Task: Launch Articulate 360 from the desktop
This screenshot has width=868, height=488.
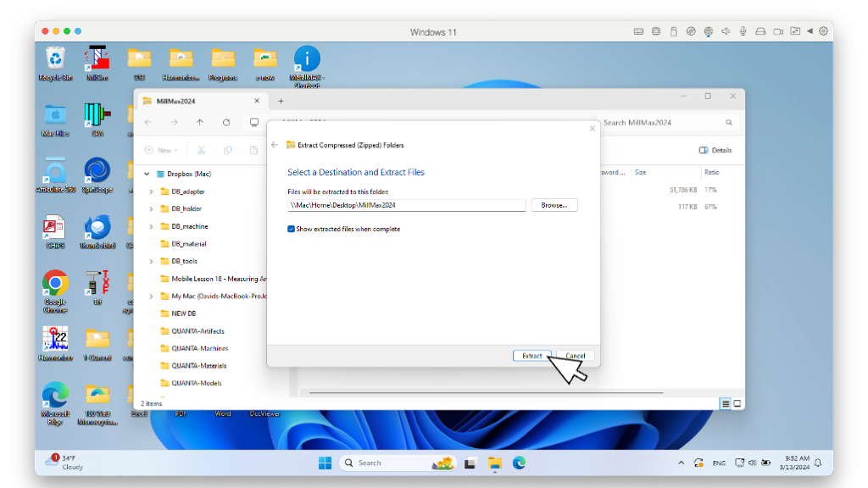Action: click(55, 176)
